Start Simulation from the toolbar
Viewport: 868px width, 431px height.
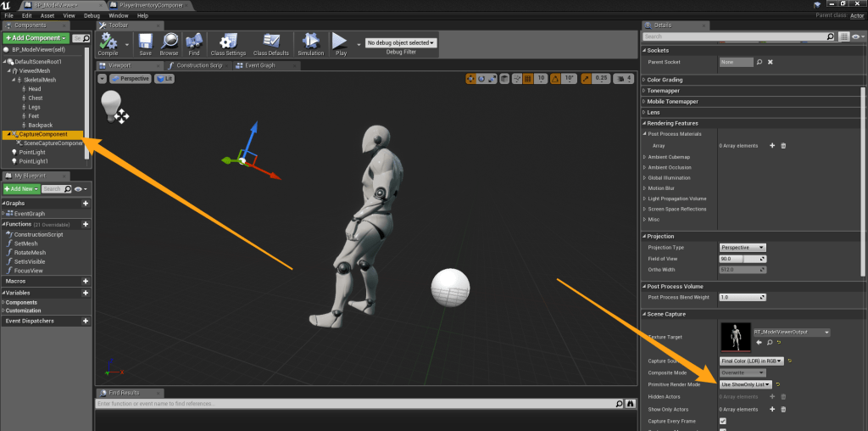coord(310,42)
